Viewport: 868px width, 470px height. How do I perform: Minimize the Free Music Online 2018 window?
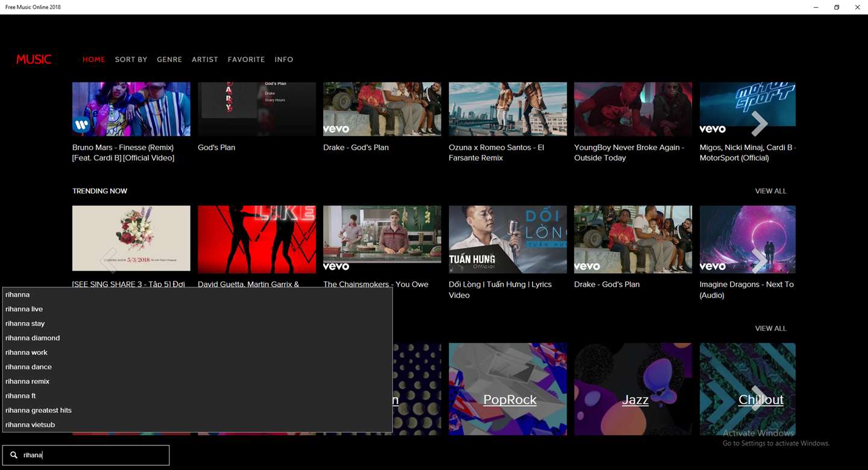point(816,7)
